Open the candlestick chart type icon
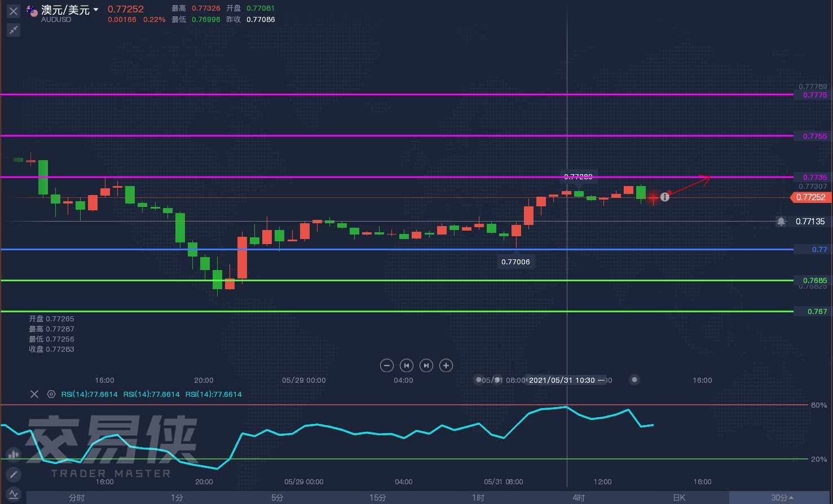This screenshot has height=504, width=833. tap(14, 454)
